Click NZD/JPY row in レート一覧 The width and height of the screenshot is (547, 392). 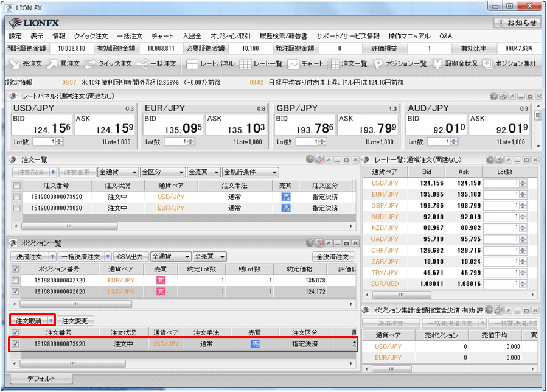(x=449, y=228)
